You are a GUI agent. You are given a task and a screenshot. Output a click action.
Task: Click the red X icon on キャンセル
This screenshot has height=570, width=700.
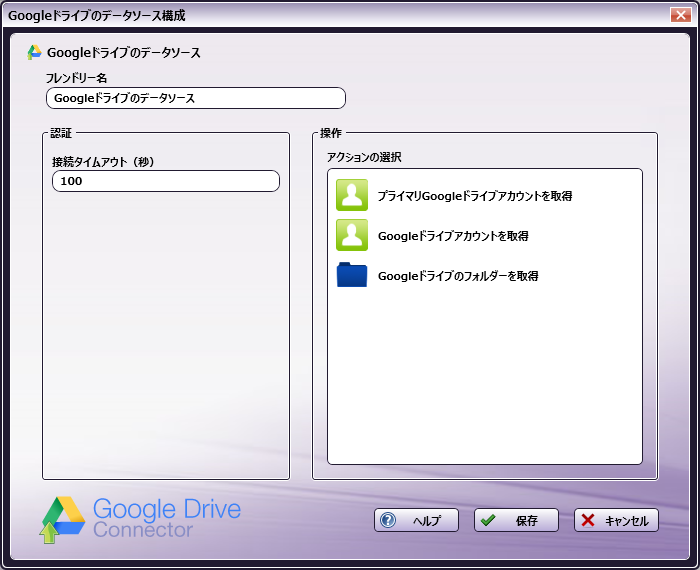pos(588,520)
